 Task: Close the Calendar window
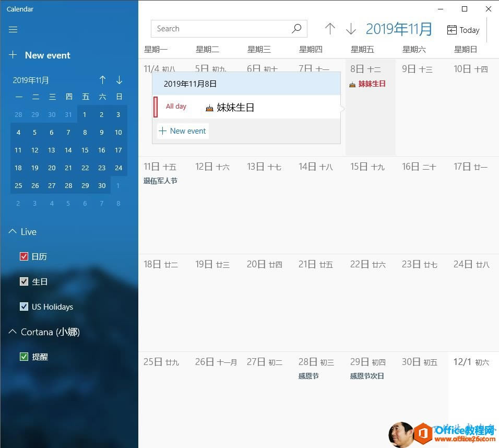(x=488, y=9)
